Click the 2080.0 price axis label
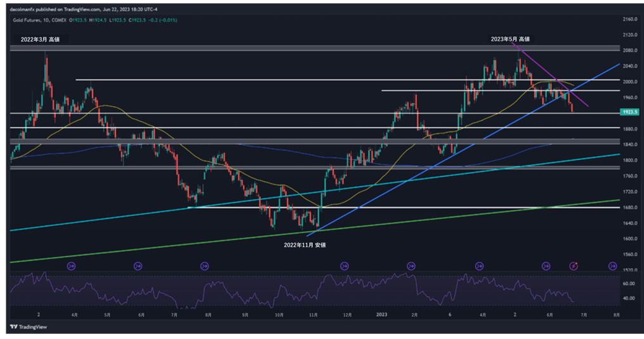The image size is (644, 339). point(629,51)
